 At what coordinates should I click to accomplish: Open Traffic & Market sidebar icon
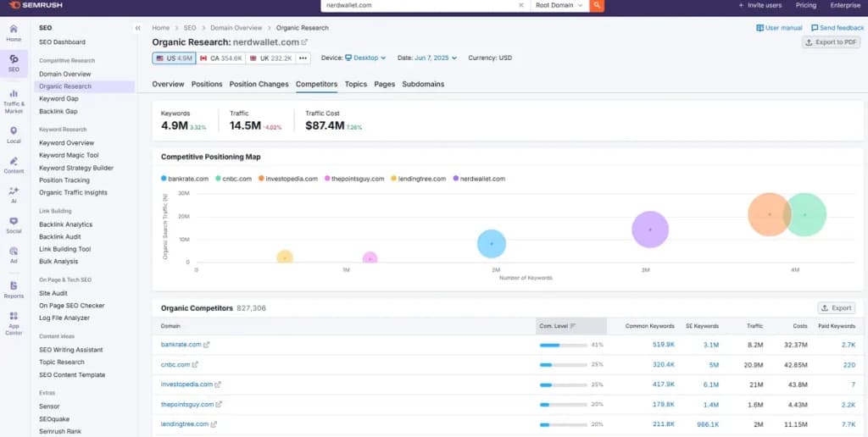point(14,100)
